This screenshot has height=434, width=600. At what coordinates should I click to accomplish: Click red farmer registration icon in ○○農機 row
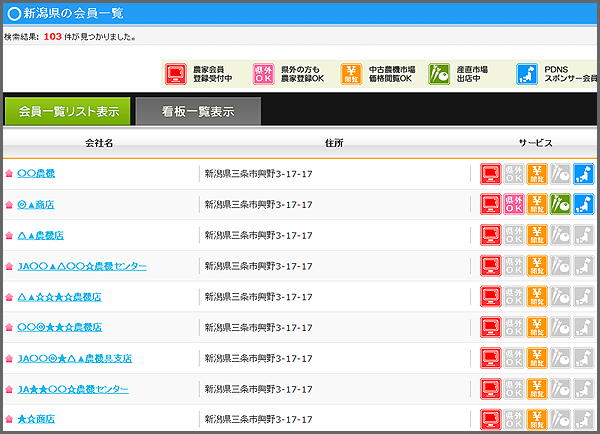[491, 173]
